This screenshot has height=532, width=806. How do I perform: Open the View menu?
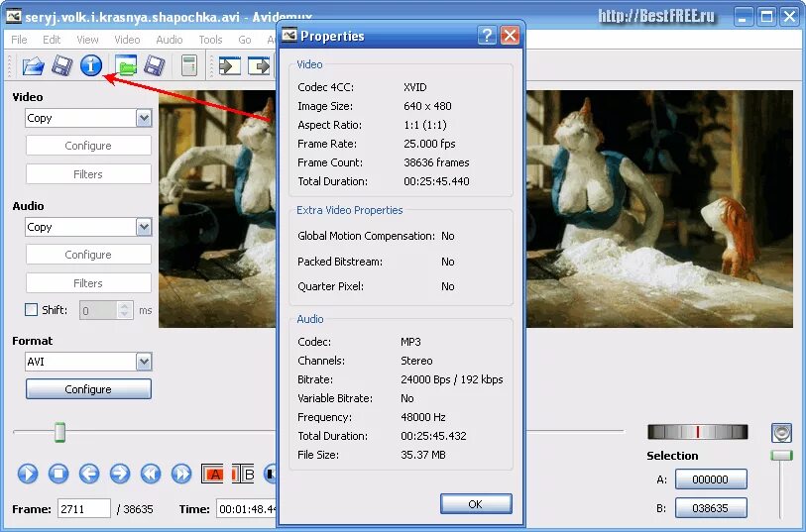87,40
